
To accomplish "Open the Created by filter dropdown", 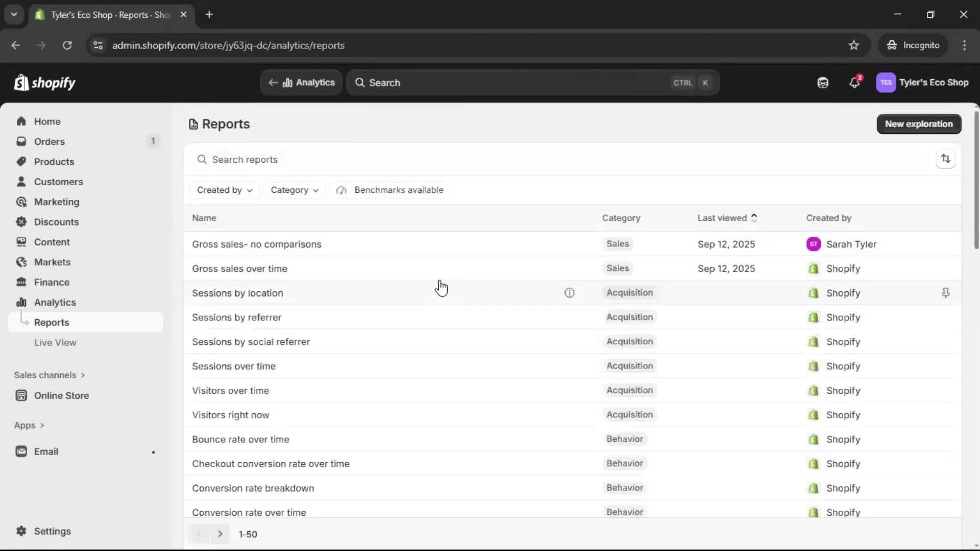I will 225,190.
